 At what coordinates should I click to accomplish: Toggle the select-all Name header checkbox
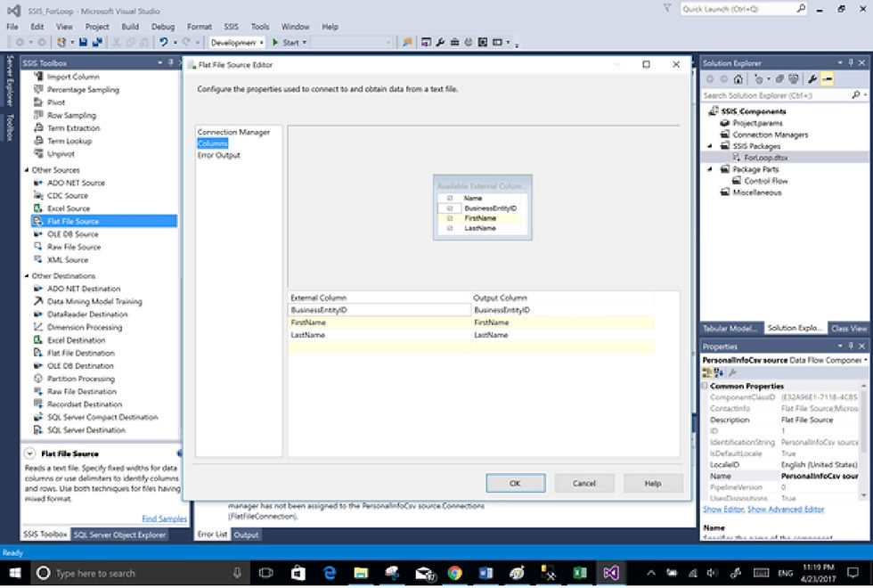tap(450, 198)
